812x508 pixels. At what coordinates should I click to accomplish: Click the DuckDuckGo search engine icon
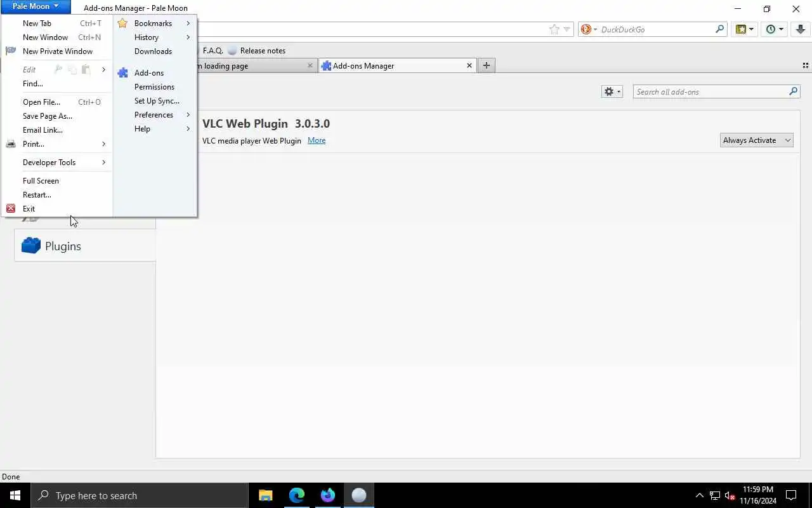[x=586, y=29]
